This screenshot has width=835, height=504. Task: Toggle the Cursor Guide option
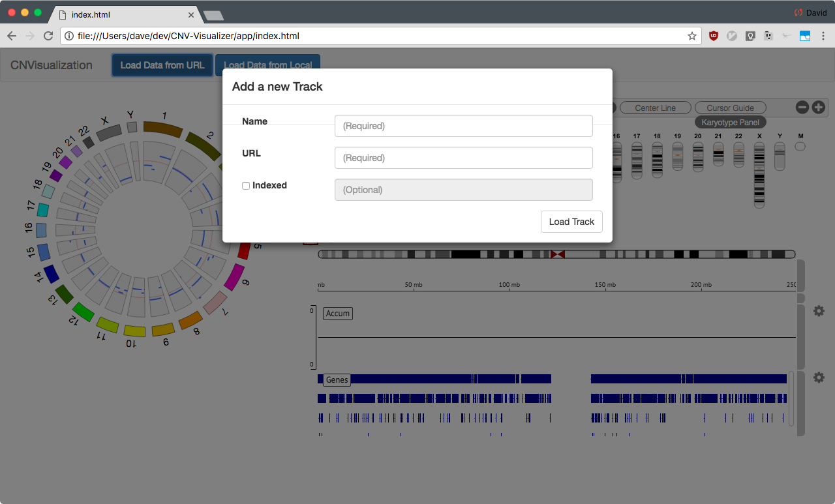point(730,108)
